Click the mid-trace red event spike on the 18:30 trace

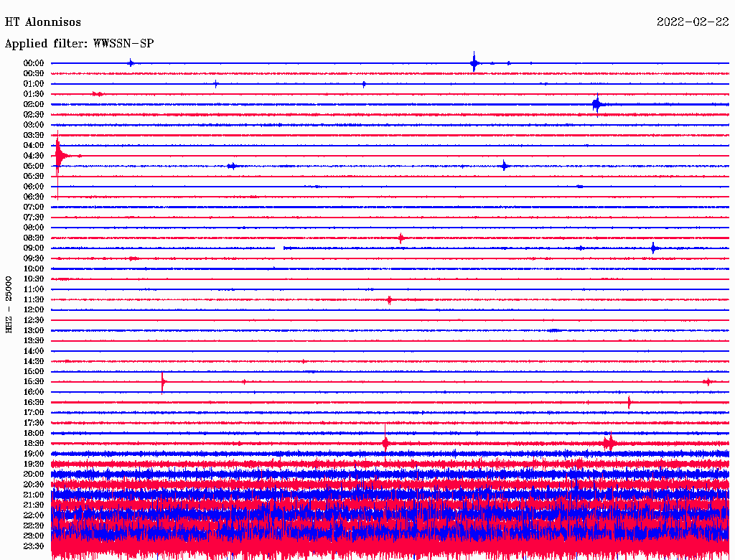tap(385, 443)
